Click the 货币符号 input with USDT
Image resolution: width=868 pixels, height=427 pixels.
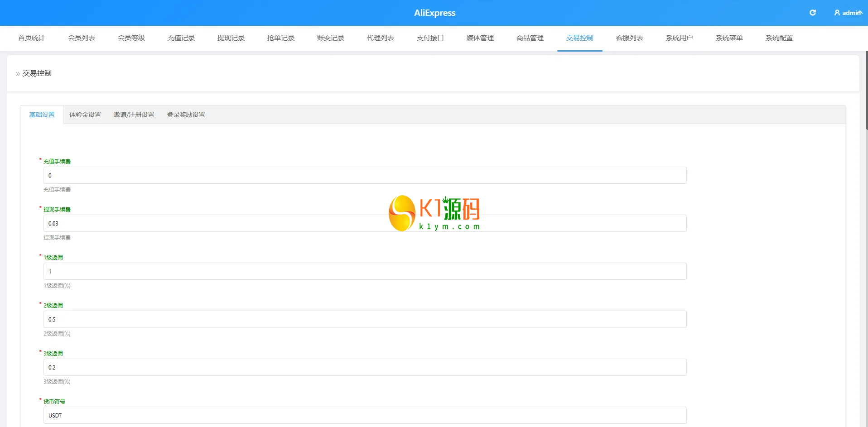pyautogui.click(x=365, y=415)
